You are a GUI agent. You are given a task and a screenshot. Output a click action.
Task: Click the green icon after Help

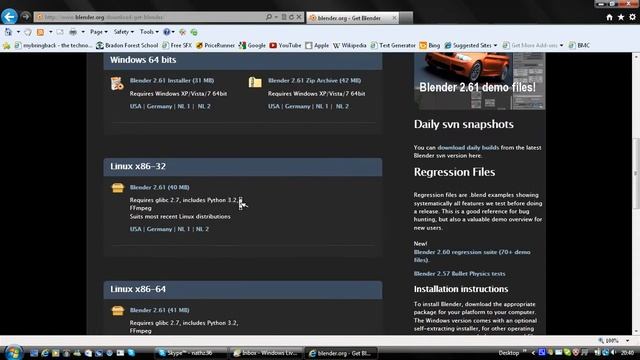pos(194,32)
